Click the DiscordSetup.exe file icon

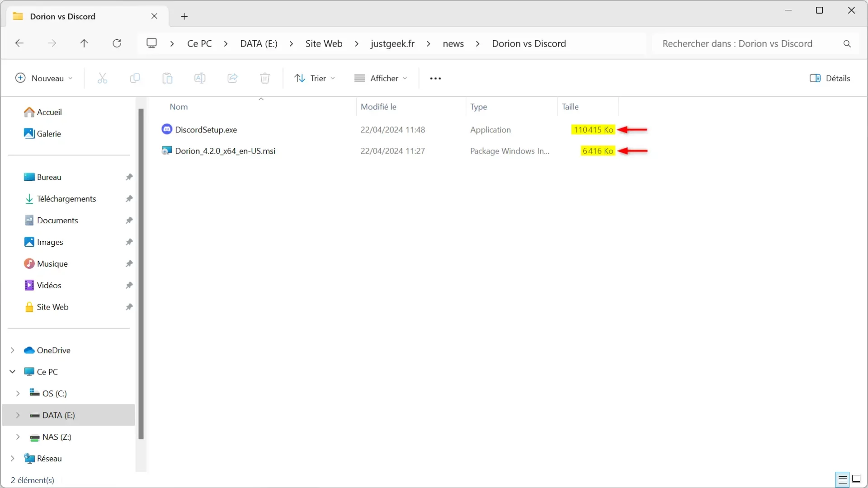[167, 129]
